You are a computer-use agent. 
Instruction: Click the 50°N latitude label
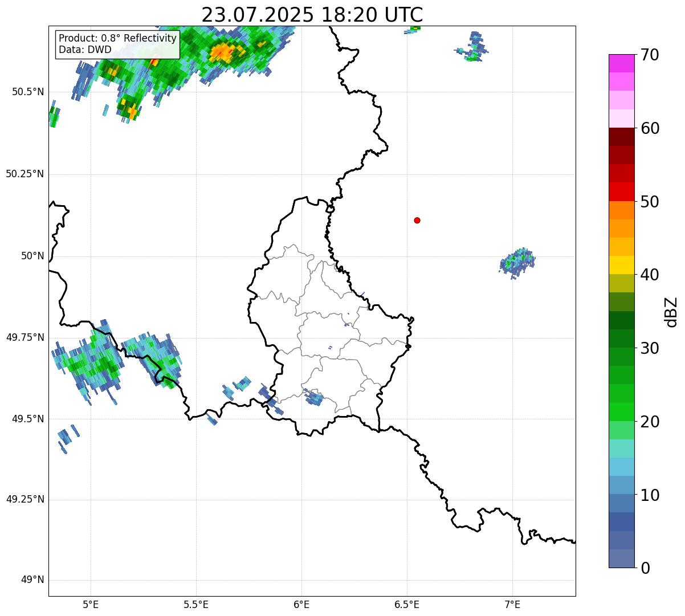pyautogui.click(x=32, y=256)
